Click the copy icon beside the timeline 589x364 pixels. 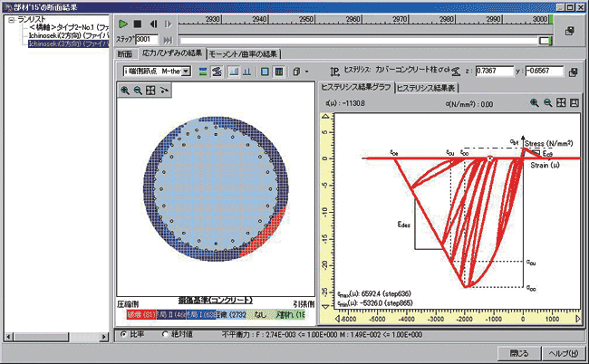[x=570, y=31]
